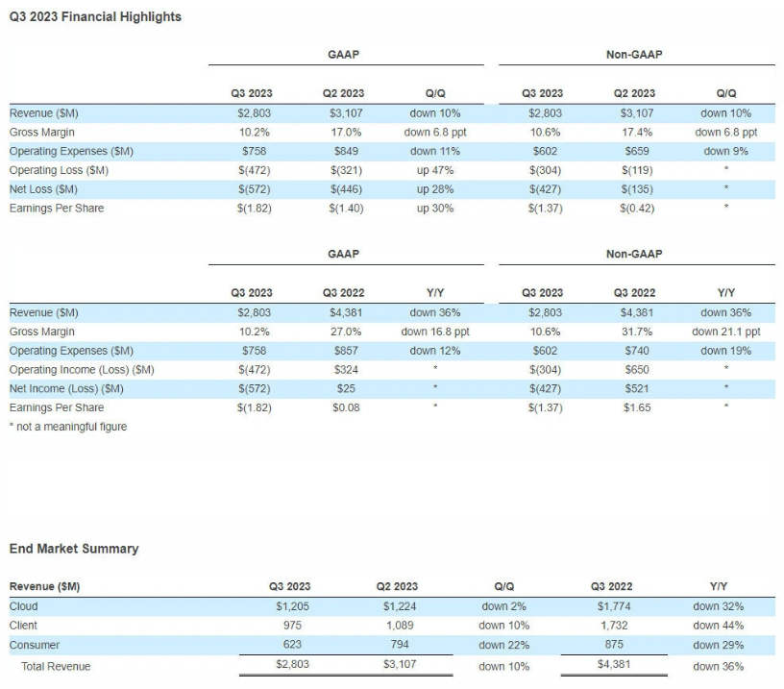Click the GAAP gross margin value 17.0%
Viewport: 784px width, 689px height.
pyautogui.click(x=346, y=132)
